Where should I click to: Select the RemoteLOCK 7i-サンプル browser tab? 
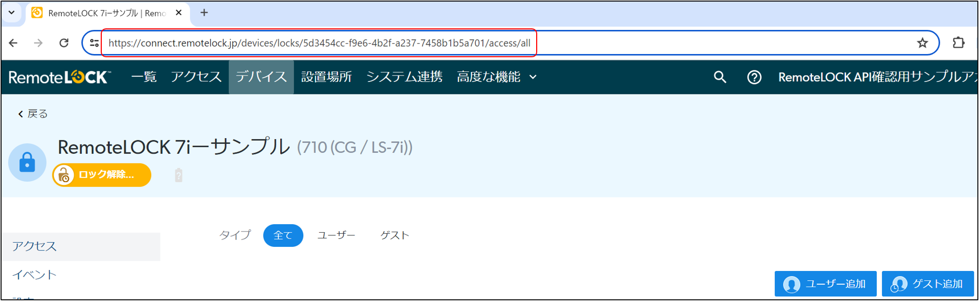pyautogui.click(x=108, y=13)
